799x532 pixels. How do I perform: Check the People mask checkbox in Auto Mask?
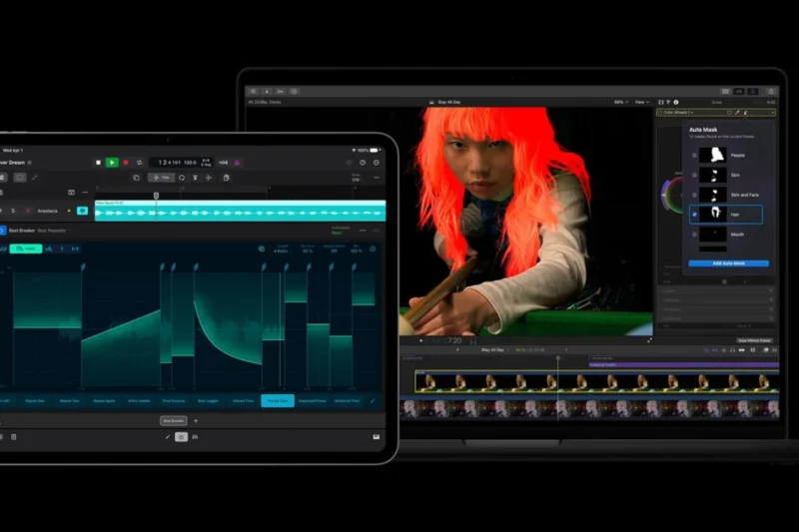pyautogui.click(x=694, y=156)
